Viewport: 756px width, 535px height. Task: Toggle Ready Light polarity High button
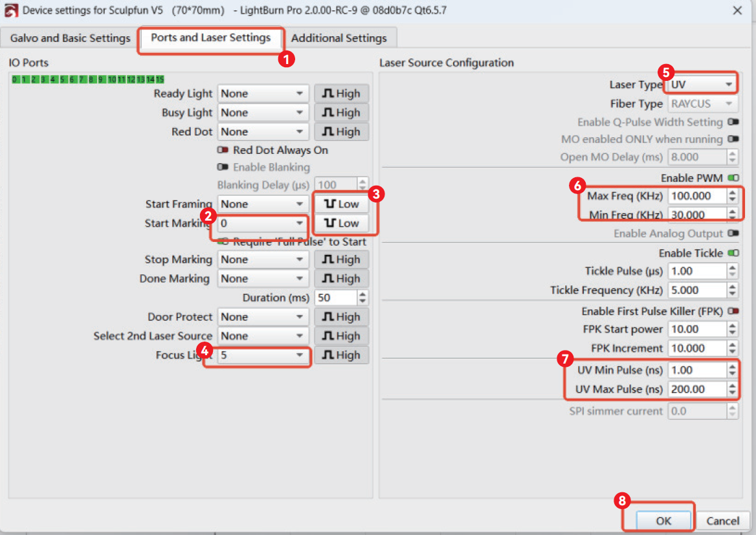[x=341, y=94]
